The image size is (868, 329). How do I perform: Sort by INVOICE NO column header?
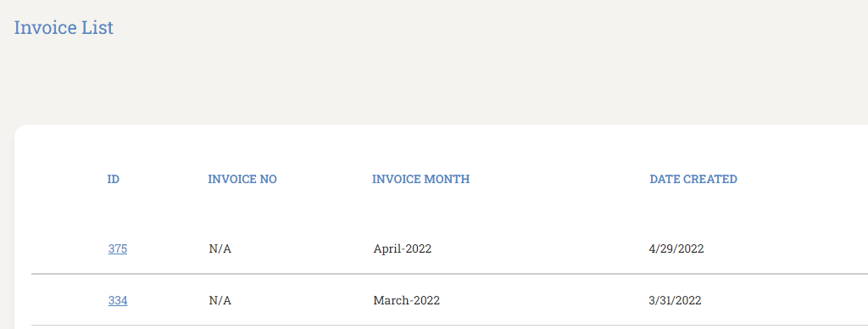tap(242, 180)
